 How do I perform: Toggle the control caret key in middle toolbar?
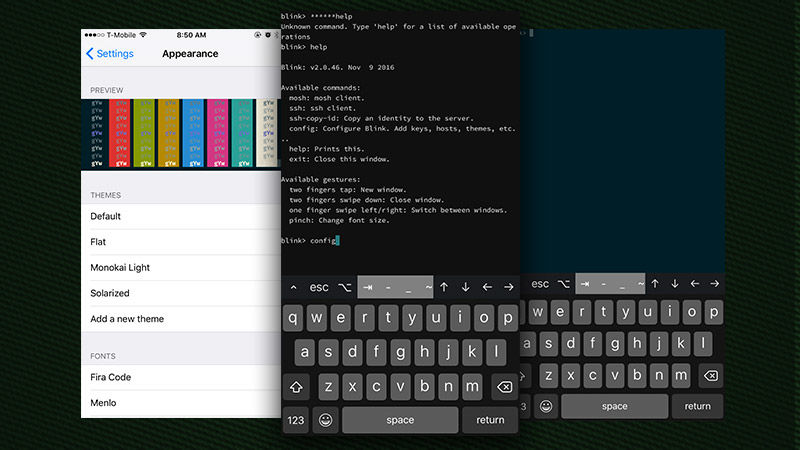pos(293,288)
